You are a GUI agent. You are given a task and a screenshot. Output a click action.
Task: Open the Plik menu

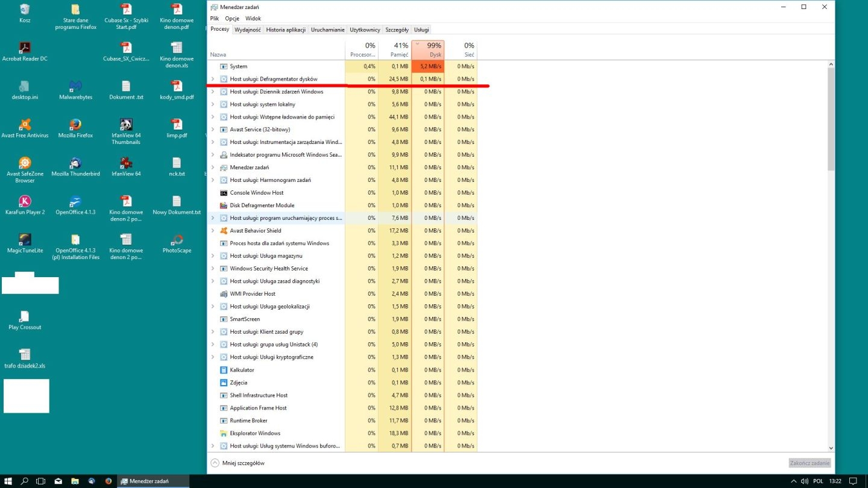click(x=215, y=19)
